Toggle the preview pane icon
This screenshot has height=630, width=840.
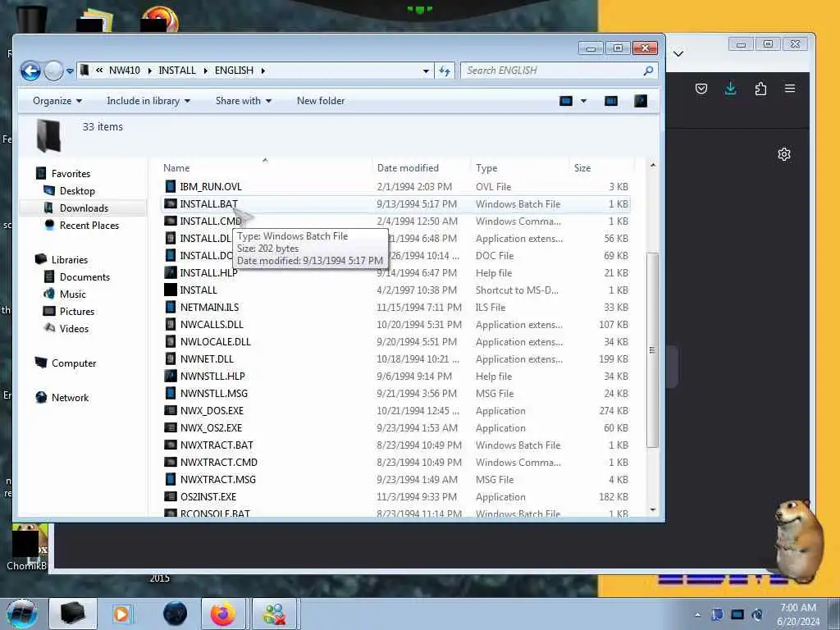(x=610, y=101)
